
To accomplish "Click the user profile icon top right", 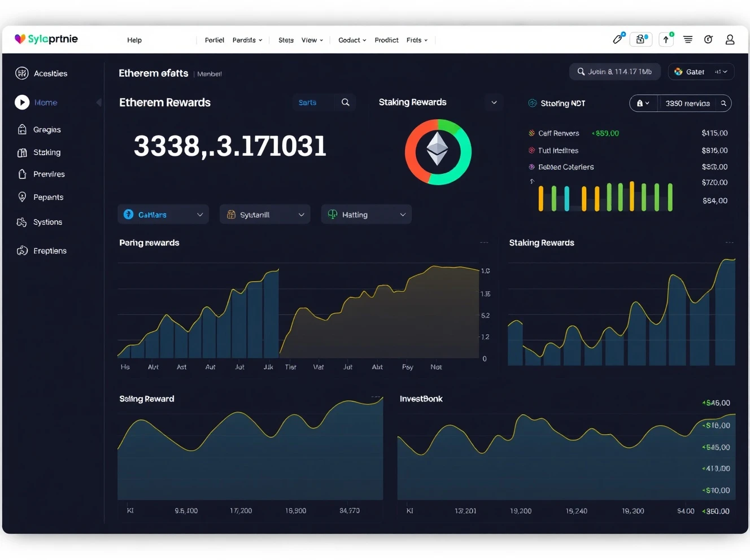I will (x=730, y=40).
